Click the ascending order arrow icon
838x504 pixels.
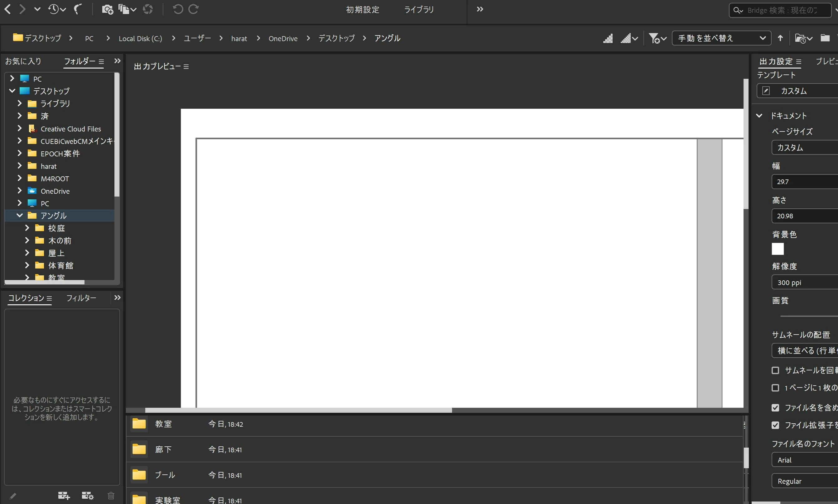pyautogui.click(x=780, y=38)
